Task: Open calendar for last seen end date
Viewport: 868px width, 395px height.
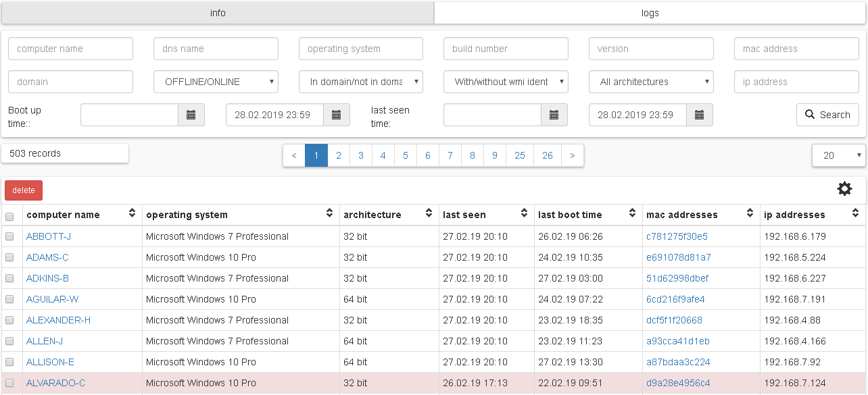Action: (699, 115)
